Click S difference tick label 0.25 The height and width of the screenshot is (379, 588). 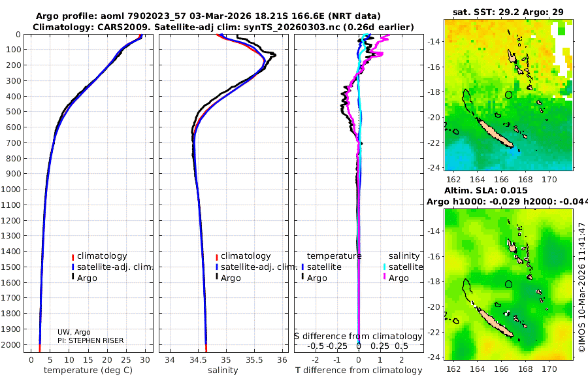[x=380, y=346]
